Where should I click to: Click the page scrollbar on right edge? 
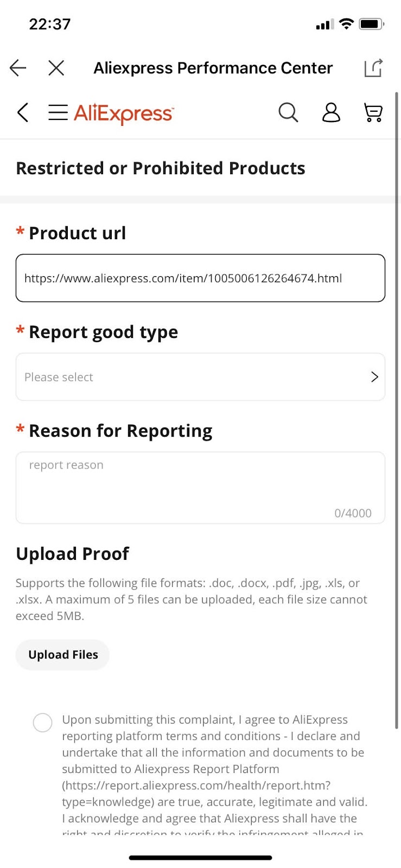397,411
